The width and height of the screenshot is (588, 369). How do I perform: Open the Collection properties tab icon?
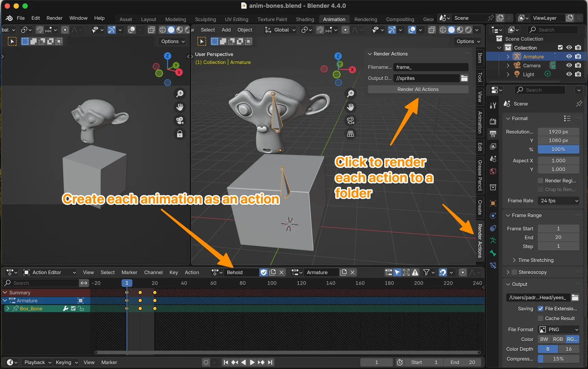pos(493,187)
